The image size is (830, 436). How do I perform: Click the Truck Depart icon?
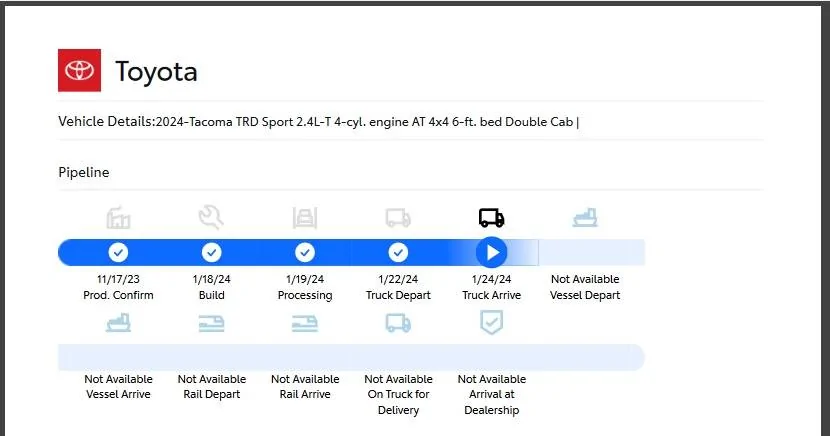pos(398,218)
